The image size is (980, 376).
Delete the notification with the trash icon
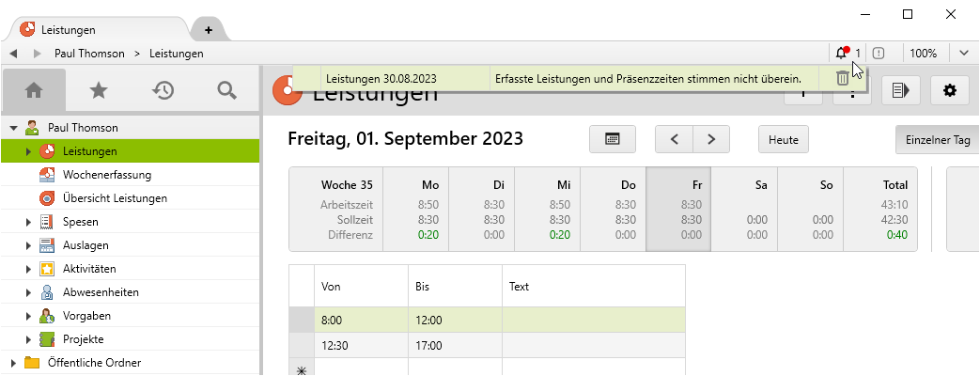(842, 79)
